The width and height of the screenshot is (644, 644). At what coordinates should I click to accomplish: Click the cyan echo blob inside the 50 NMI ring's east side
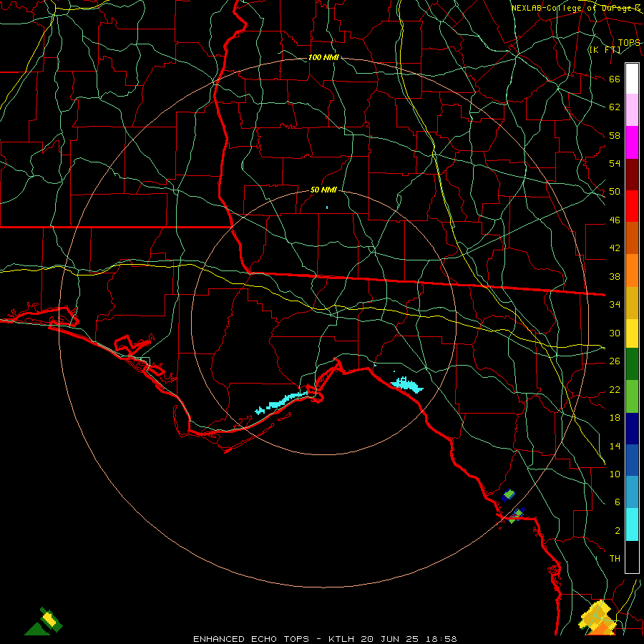coord(406,385)
